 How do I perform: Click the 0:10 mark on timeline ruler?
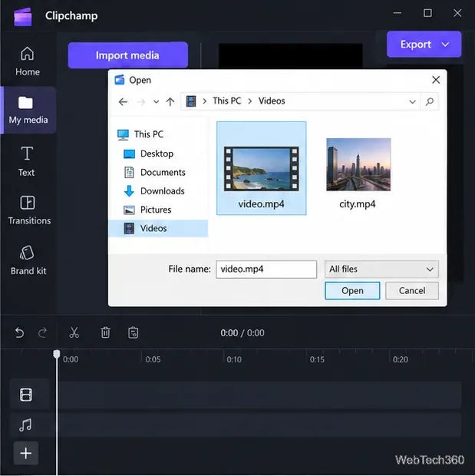click(x=234, y=359)
